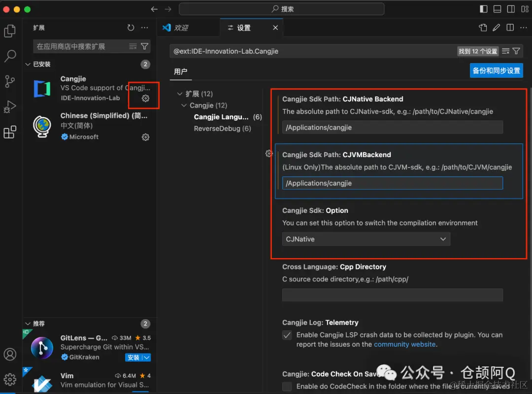This screenshot has width=532, height=394.
Task: Switch to the 欢迎 welcome tab
Action: point(189,28)
